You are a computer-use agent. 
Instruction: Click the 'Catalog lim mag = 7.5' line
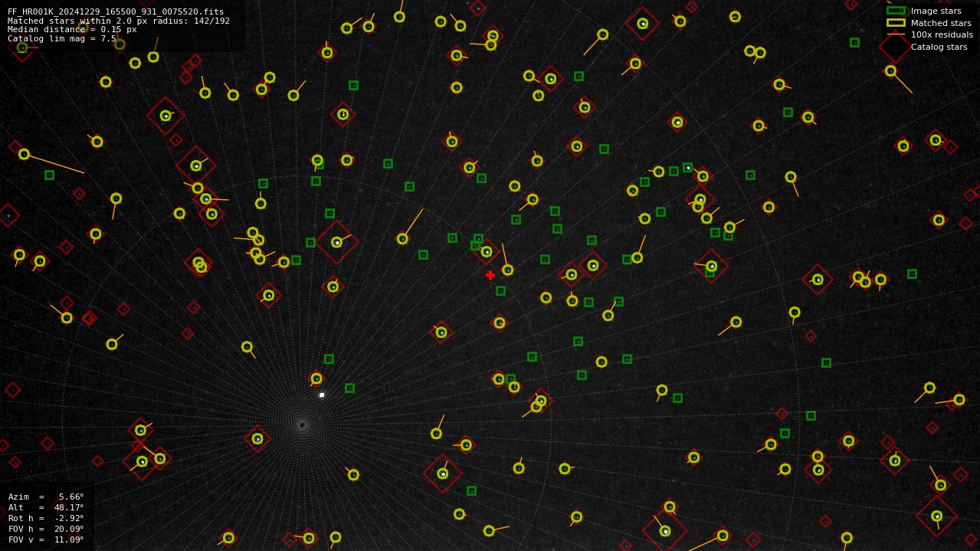tap(62, 38)
